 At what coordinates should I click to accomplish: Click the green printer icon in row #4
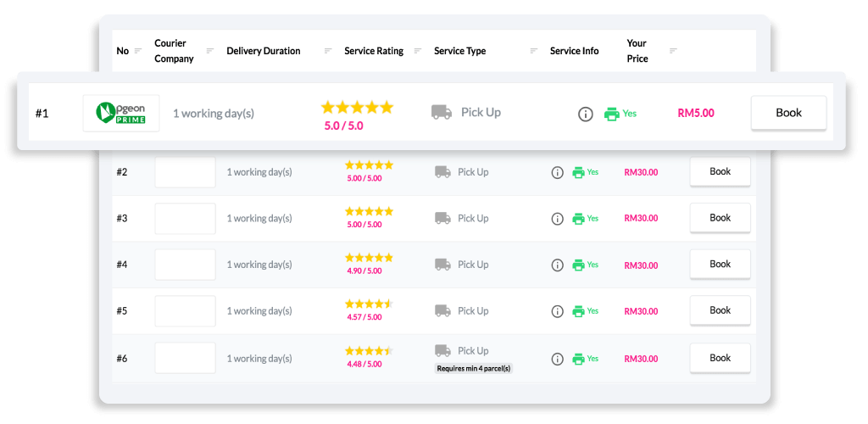click(578, 265)
